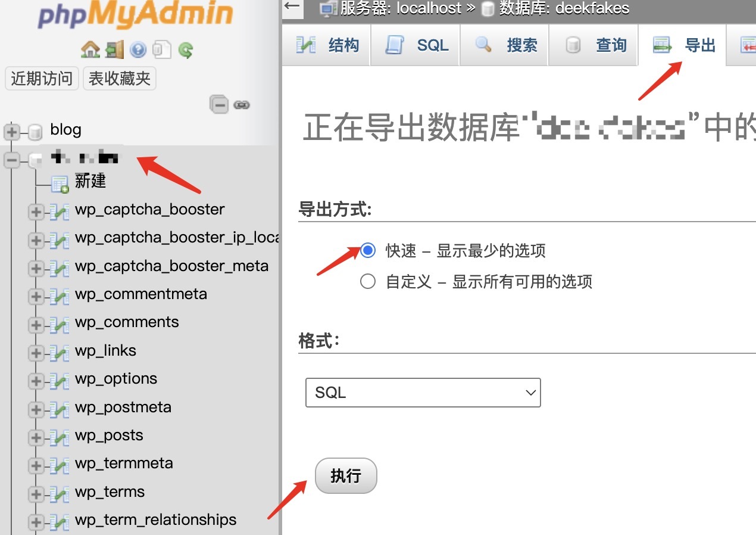756x535 pixels.
Task: Open the copy/documentation page icon in sidebar
Action: 162,49
